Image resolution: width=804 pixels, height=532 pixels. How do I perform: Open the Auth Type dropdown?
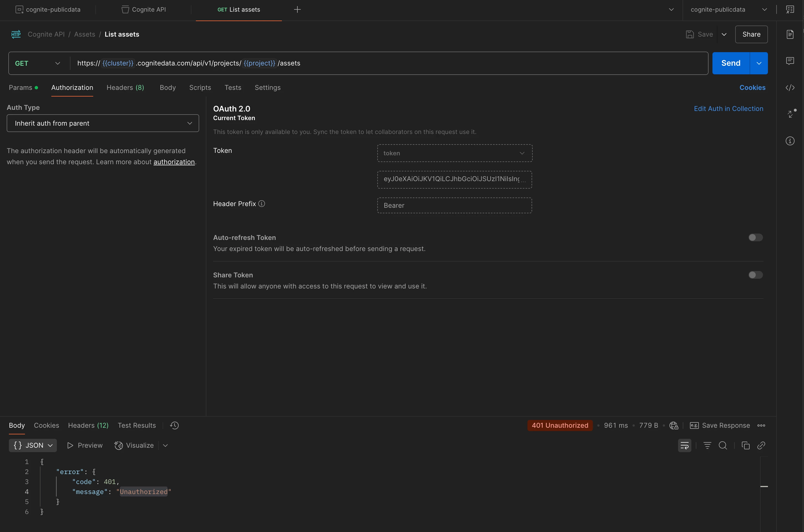click(102, 123)
